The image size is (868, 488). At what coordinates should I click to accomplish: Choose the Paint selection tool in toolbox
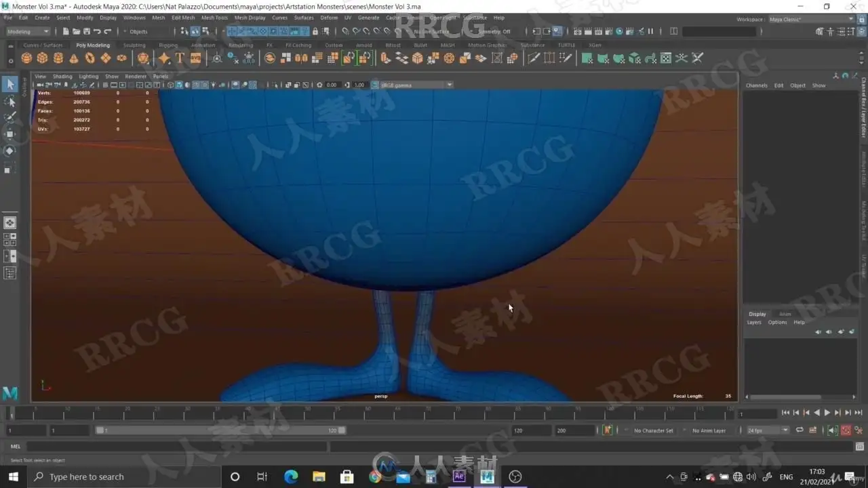pyautogui.click(x=10, y=118)
